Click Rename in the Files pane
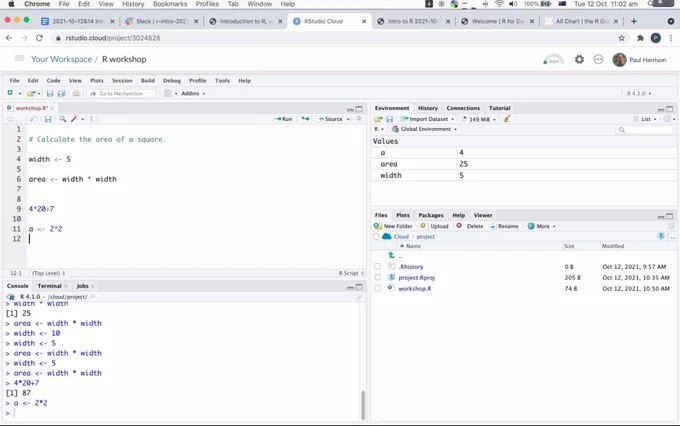 (504, 226)
